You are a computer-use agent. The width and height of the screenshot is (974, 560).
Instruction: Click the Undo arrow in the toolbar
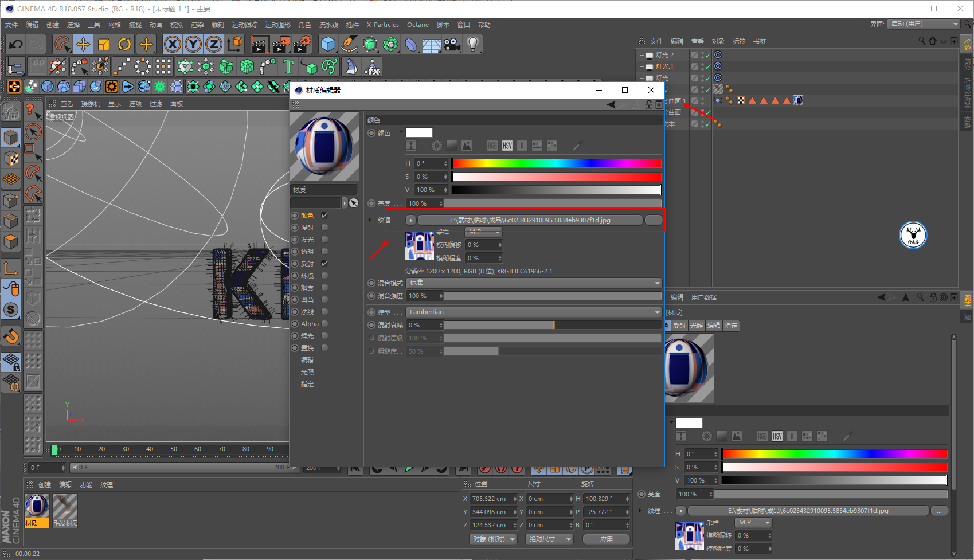tap(16, 44)
